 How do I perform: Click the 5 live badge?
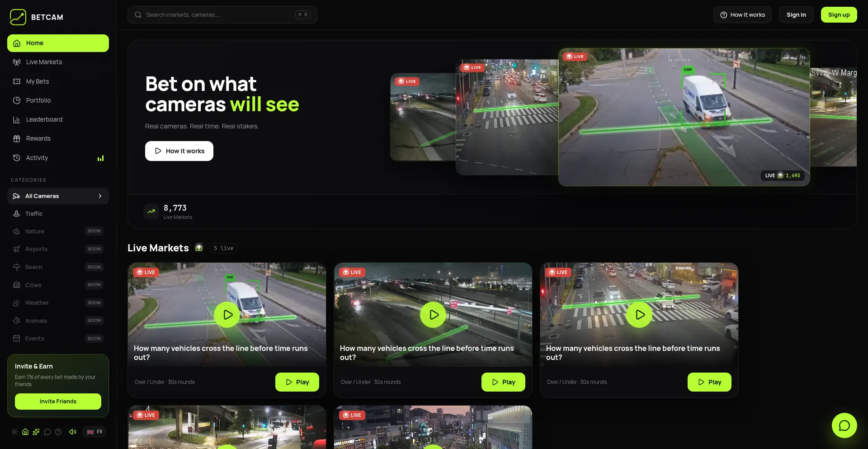click(x=223, y=248)
